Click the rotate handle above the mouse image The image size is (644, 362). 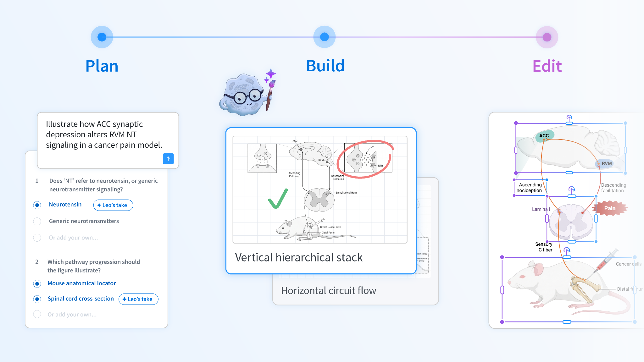click(567, 250)
